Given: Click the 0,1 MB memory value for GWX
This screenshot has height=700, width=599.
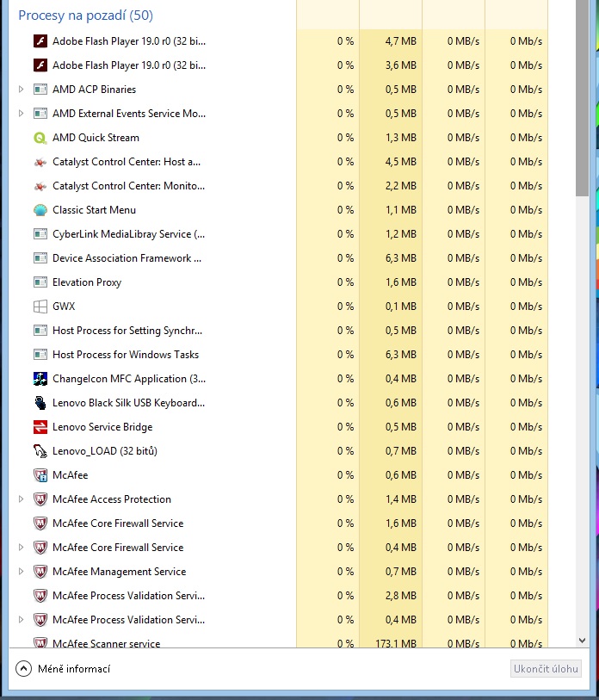Looking at the screenshot, I should pos(401,307).
